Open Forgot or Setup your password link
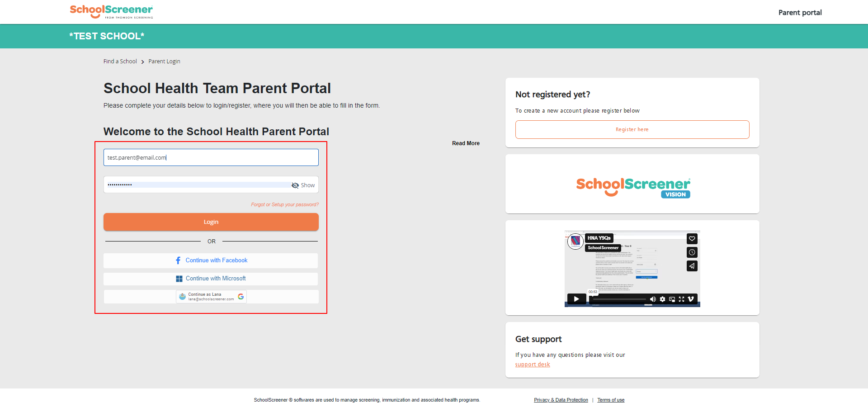 pyautogui.click(x=285, y=205)
